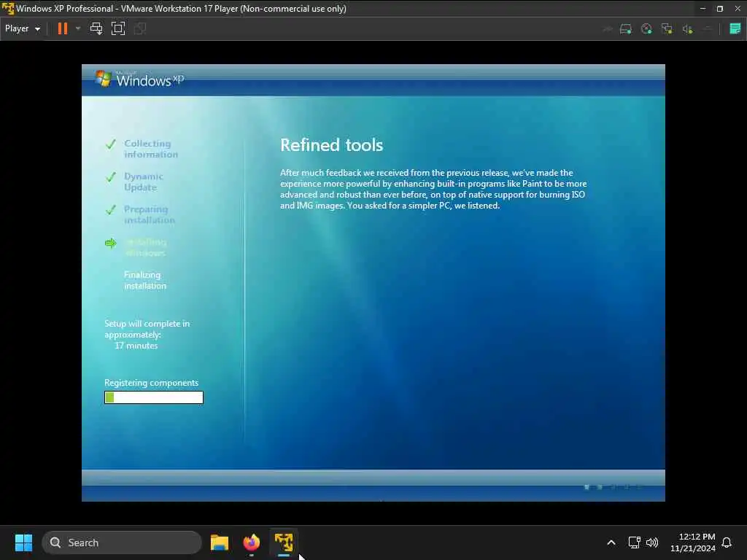Click the Preparing installation step

(149, 214)
